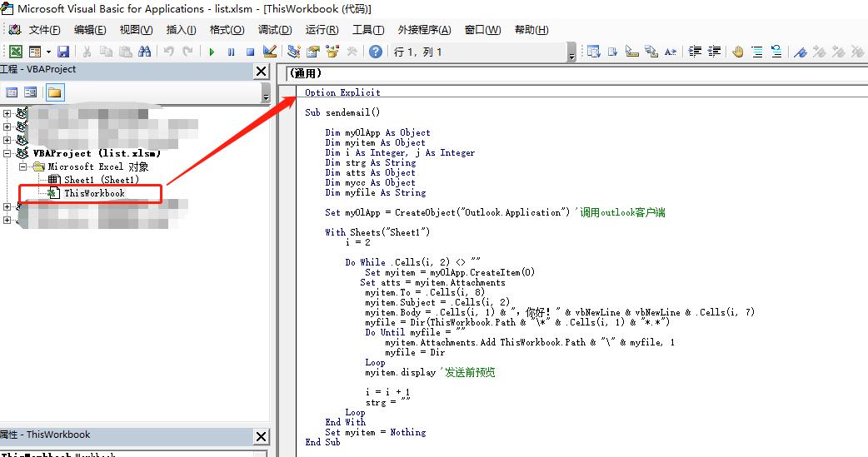Open the 帮助(H) menu

531,30
